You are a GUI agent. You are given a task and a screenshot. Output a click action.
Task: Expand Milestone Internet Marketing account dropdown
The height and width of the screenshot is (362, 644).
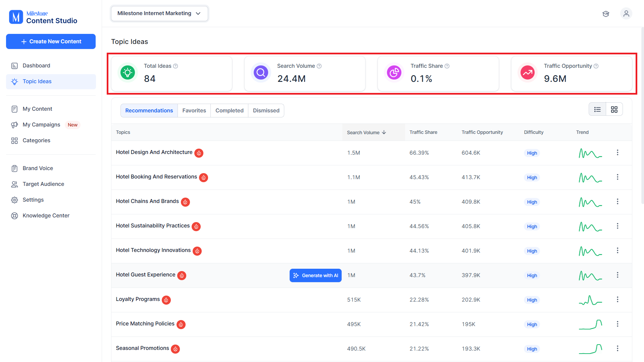159,13
